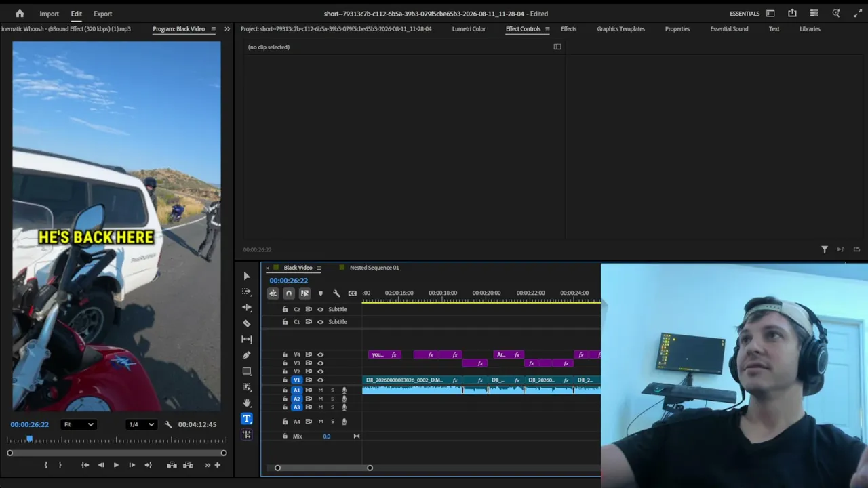Select the Ripple Edit tool

tap(247, 308)
